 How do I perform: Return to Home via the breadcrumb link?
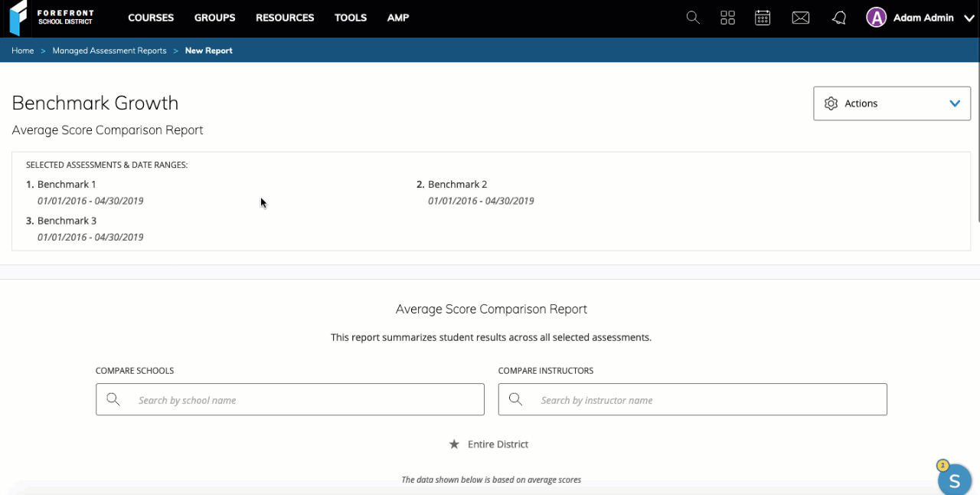[x=22, y=50]
